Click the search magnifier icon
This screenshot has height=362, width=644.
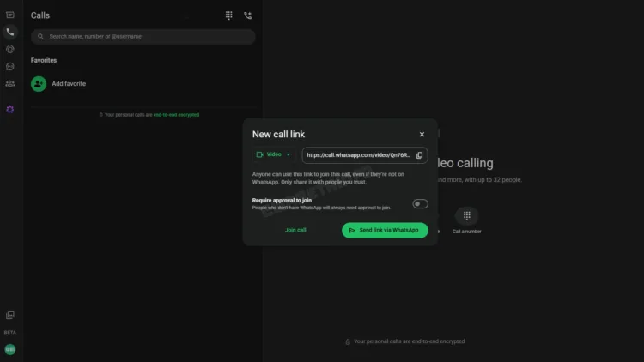[x=40, y=37]
